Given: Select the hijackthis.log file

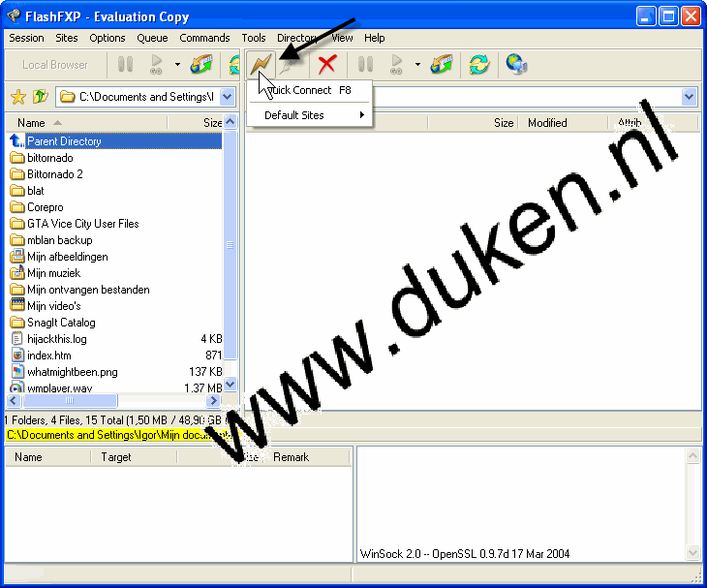Looking at the screenshot, I should click(114, 339).
